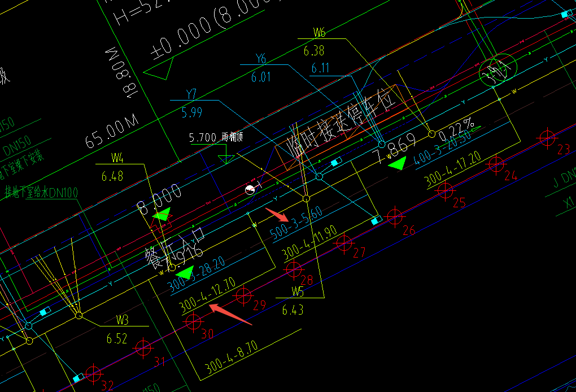Select pipe label 300-4-11.90

tap(309, 242)
